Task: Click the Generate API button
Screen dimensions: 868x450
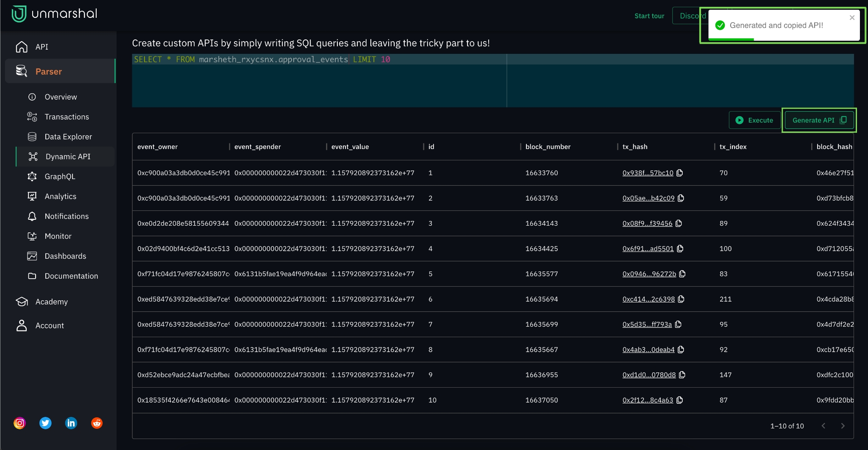Action: (x=819, y=120)
